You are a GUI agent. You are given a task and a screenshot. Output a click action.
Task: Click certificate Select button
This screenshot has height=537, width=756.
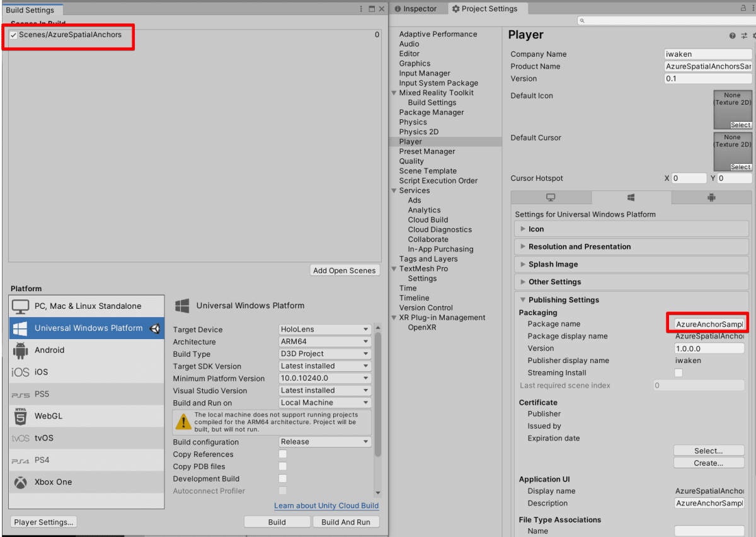[x=709, y=451]
